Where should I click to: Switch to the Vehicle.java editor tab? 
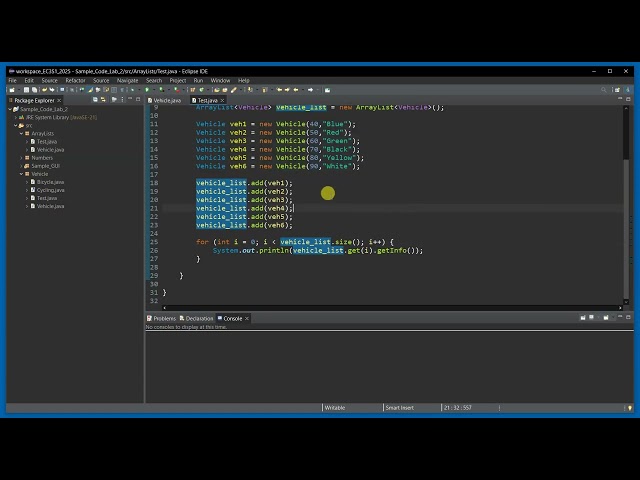(x=164, y=100)
